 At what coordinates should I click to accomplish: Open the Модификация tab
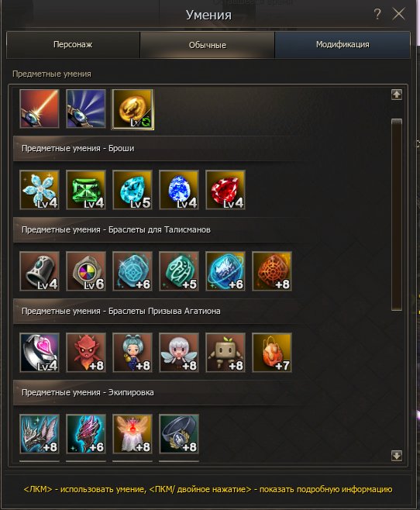pyautogui.click(x=343, y=45)
